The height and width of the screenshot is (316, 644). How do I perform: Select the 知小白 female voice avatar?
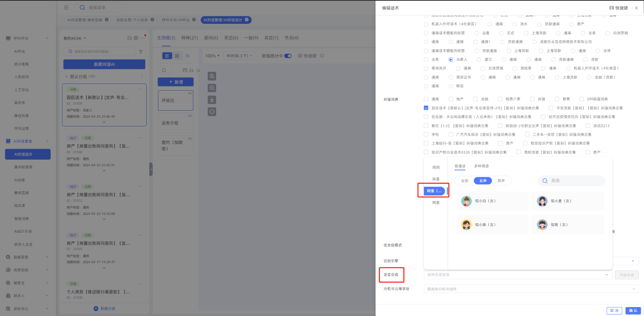pyautogui.click(x=466, y=201)
